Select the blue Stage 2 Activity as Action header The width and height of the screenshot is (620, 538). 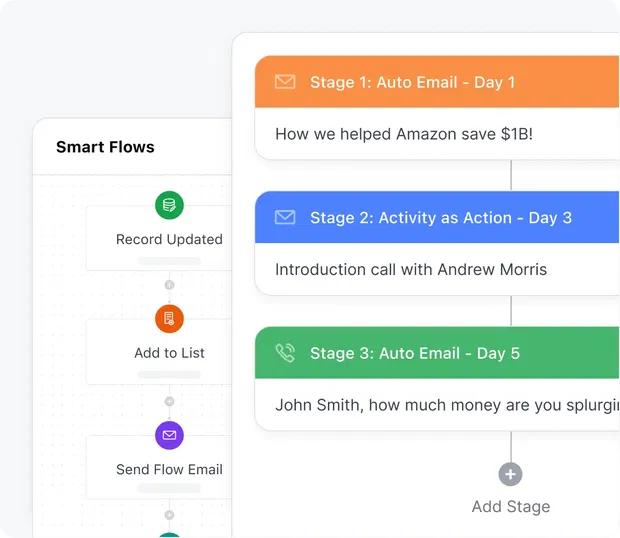(x=440, y=217)
